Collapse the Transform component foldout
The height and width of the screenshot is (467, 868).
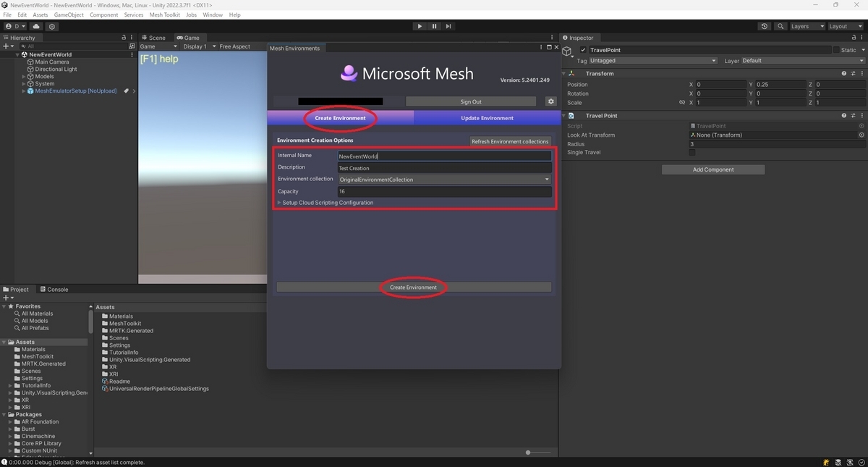(x=564, y=73)
